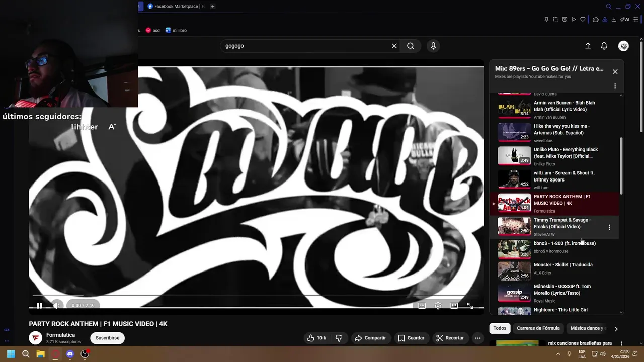Viewport: 644px width, 362px height.
Task: Open File Explorer from taskbar
Action: 40,354
